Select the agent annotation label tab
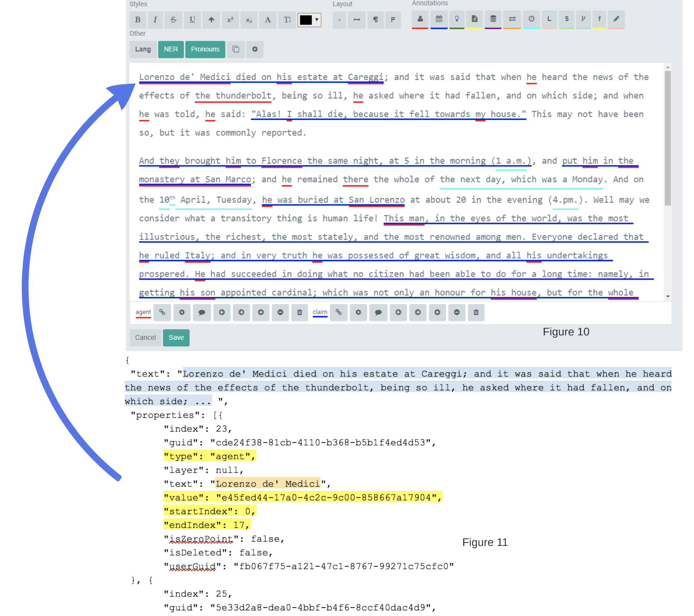Viewport: 694px width, 616px height. tap(143, 312)
